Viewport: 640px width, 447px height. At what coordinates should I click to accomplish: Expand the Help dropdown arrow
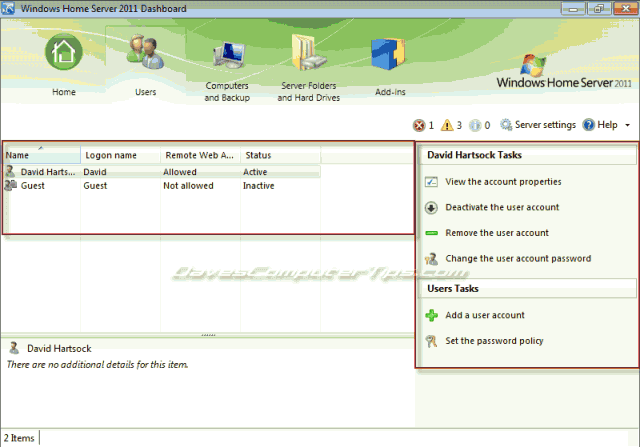tap(627, 125)
